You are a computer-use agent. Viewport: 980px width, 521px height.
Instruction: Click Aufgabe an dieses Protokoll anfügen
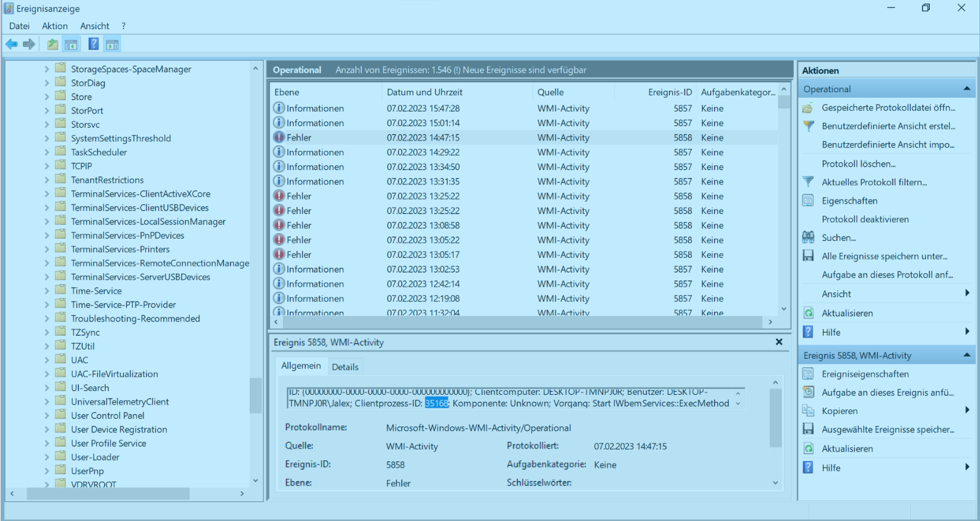(x=887, y=275)
